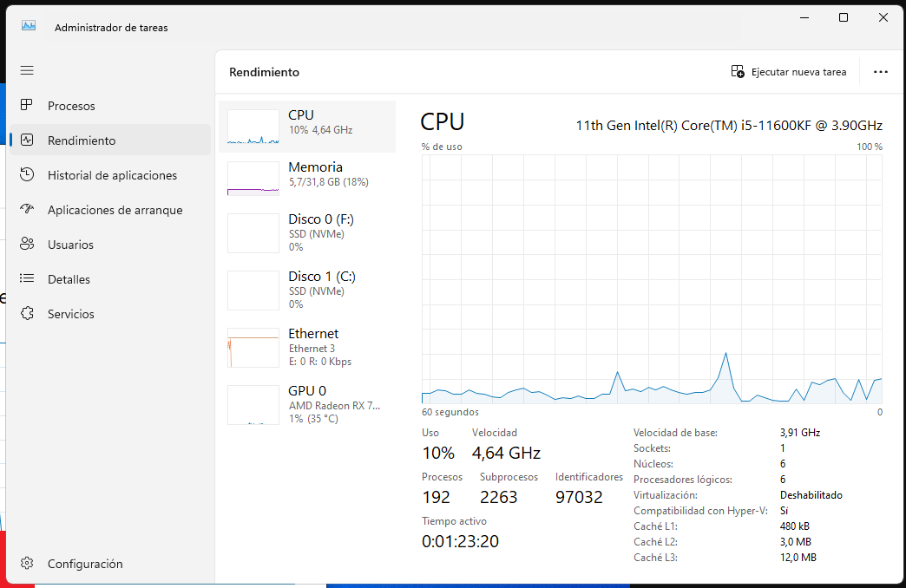Click the "AMD Radeon RX 7..." GPU name
Screen dimensions: 906x588
click(335, 406)
